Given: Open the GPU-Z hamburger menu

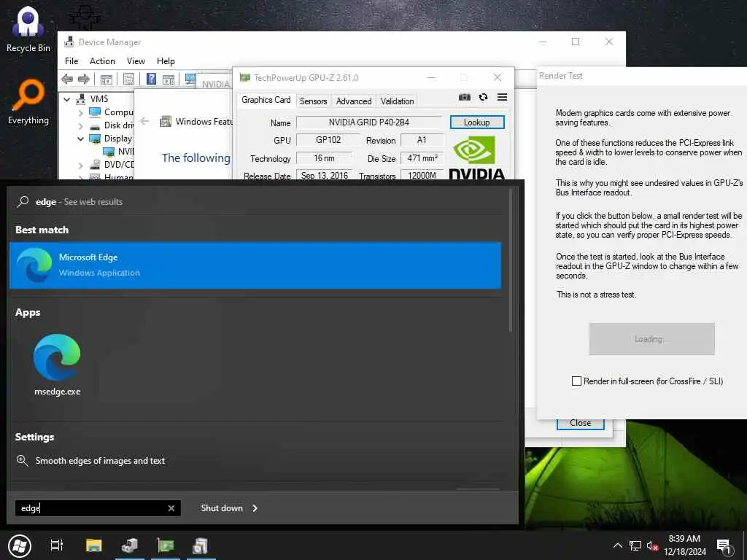Looking at the screenshot, I should pos(502,97).
